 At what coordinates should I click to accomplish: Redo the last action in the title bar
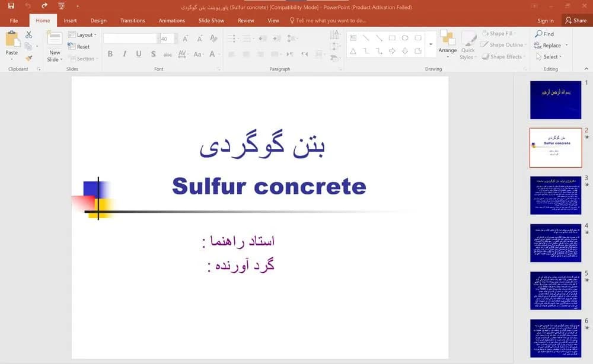pos(44,6)
